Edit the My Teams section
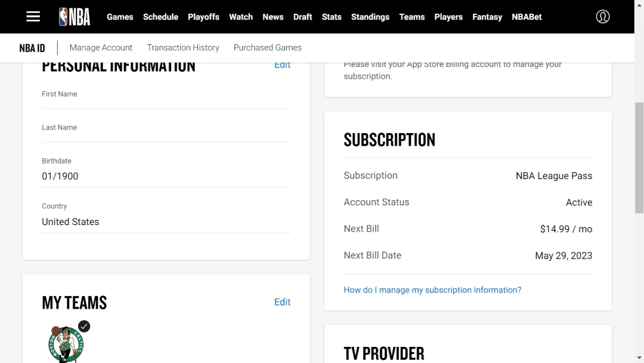644x363 pixels. point(282,302)
